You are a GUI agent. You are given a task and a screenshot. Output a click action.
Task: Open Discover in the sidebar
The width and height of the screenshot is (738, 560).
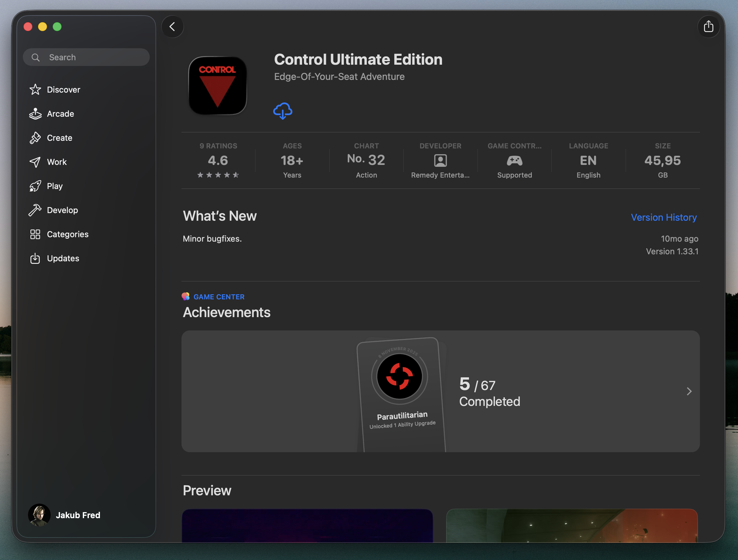tap(86, 90)
